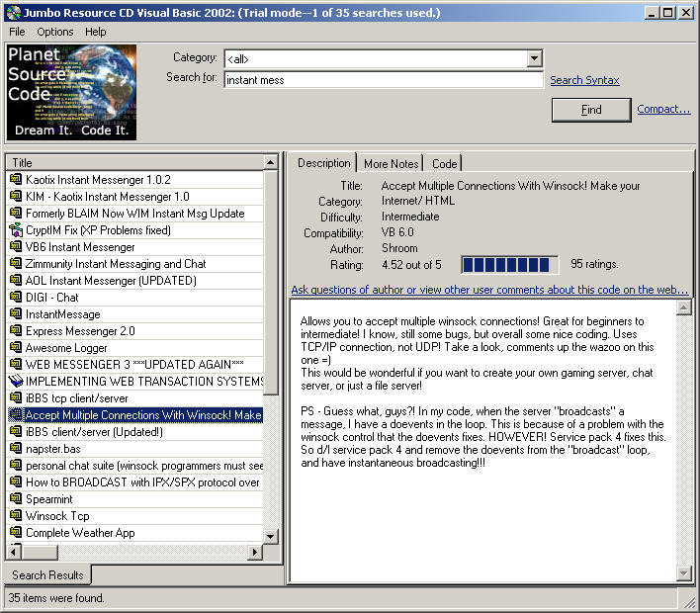Select the Express Messenger 2.0 title
The width and height of the screenshot is (700, 613).
[80, 331]
